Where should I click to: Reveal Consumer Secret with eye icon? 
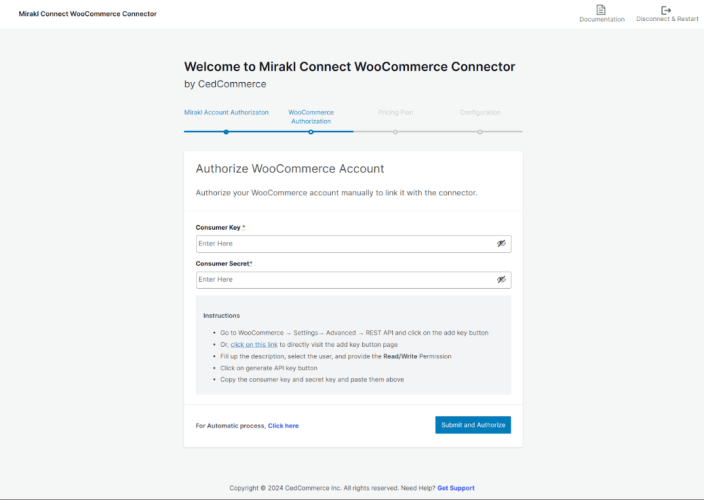(501, 280)
